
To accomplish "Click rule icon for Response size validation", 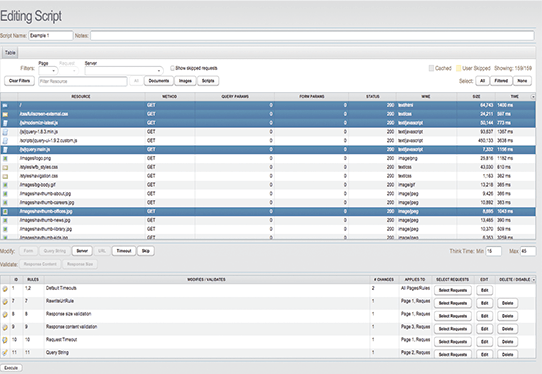I will tap(5, 315).
